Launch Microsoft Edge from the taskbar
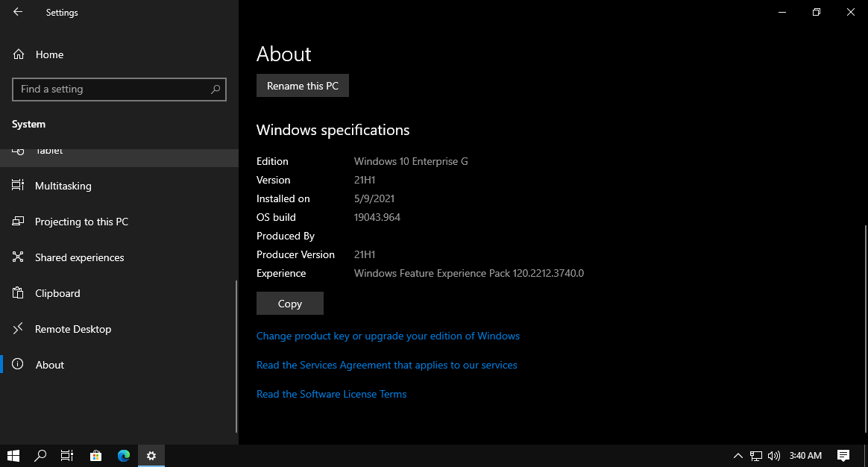 pos(124,455)
